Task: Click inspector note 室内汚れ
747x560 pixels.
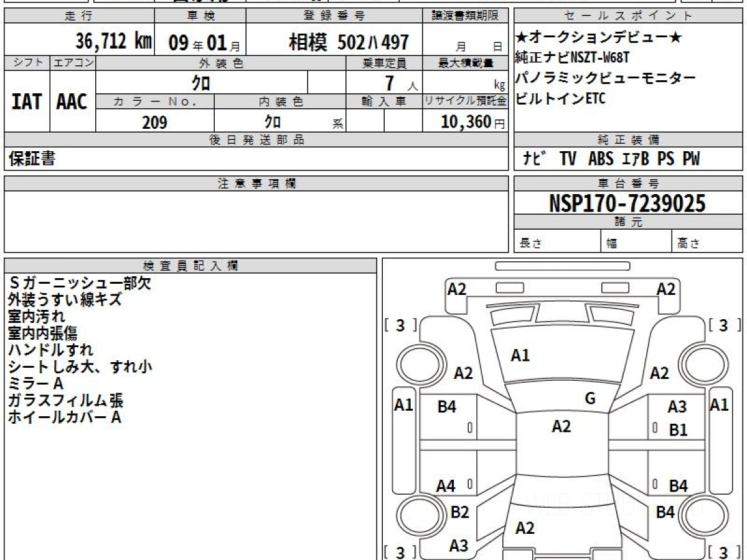Action: [37, 317]
